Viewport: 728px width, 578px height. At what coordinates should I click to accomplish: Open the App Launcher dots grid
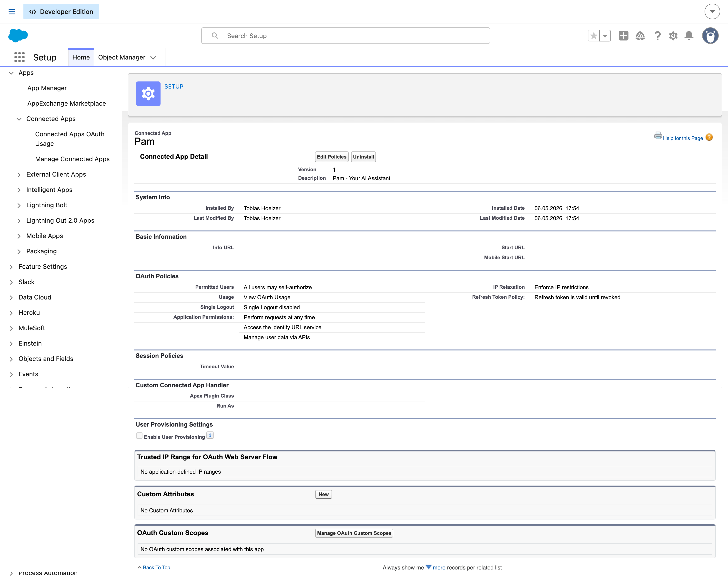(x=20, y=57)
